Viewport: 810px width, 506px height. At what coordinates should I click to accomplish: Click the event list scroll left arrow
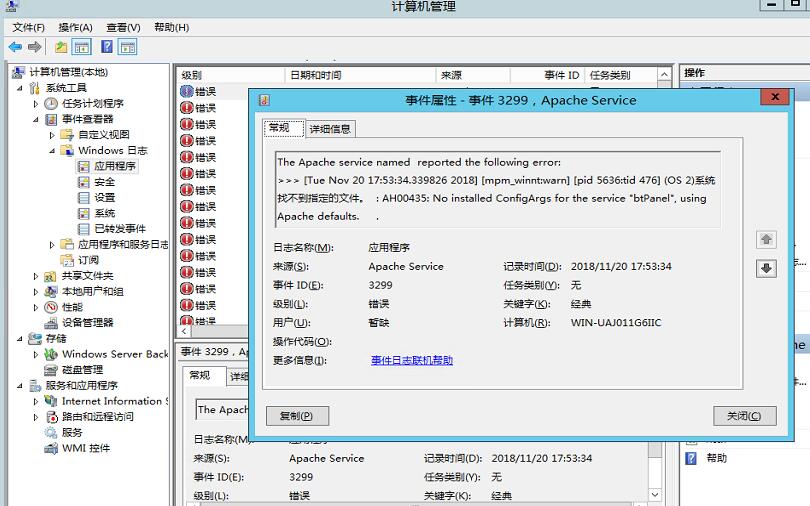[x=184, y=331]
